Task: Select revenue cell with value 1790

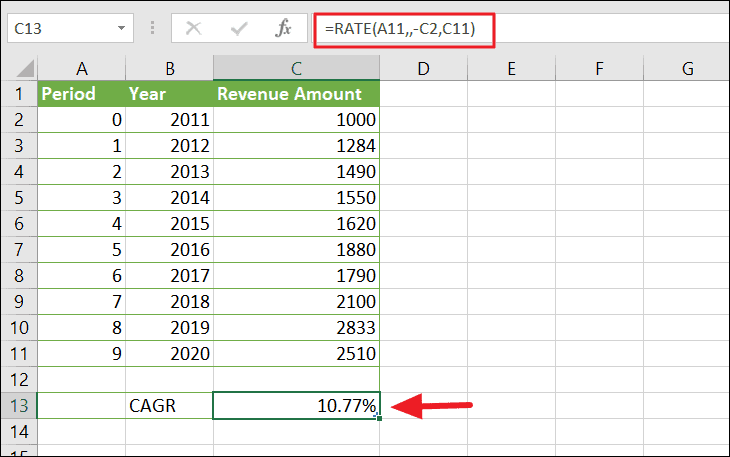Action: [297, 276]
